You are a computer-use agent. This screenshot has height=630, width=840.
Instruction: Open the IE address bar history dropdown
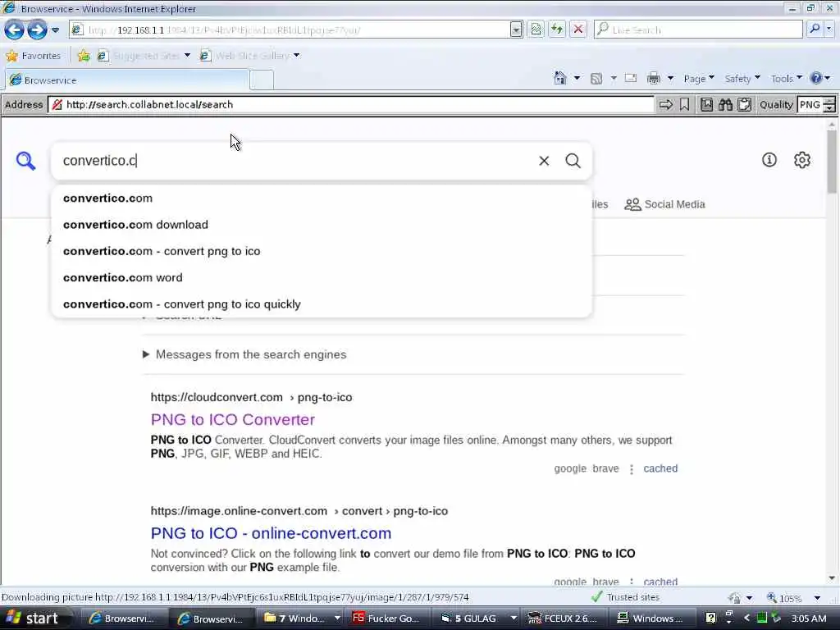point(516,30)
